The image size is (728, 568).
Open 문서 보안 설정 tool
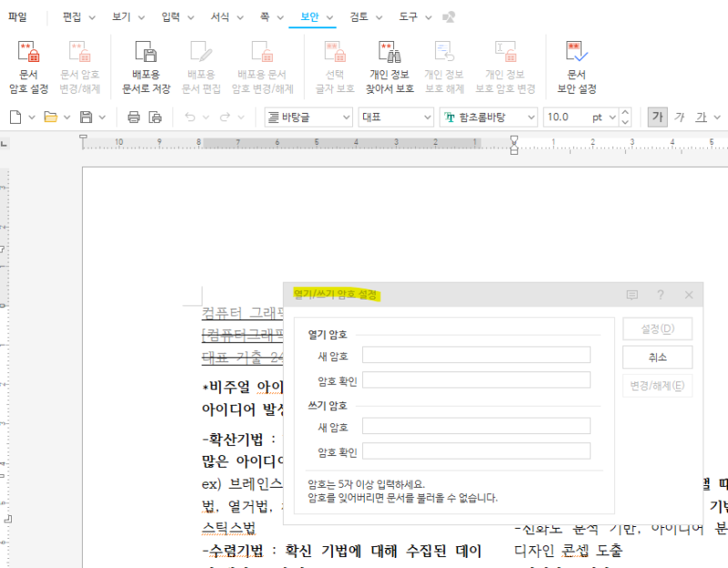577,66
